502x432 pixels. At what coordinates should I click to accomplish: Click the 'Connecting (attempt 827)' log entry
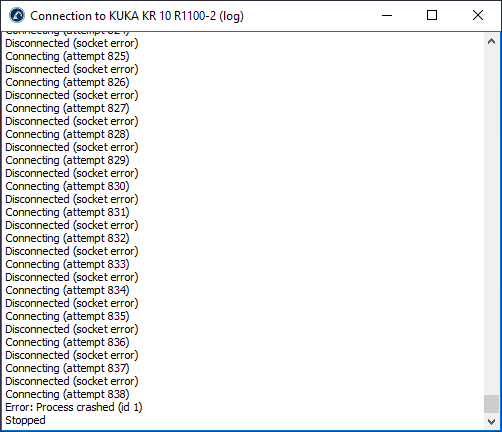tap(67, 108)
